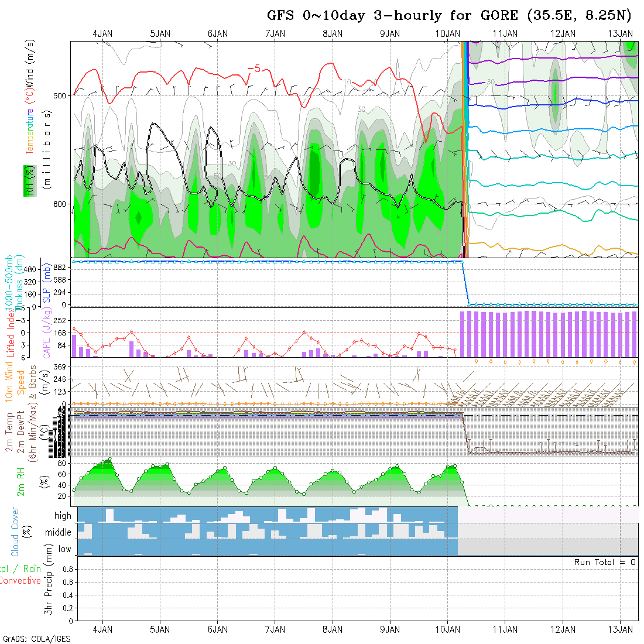
Task: Click the '252' CAPE axis value
Action: (x=60, y=320)
